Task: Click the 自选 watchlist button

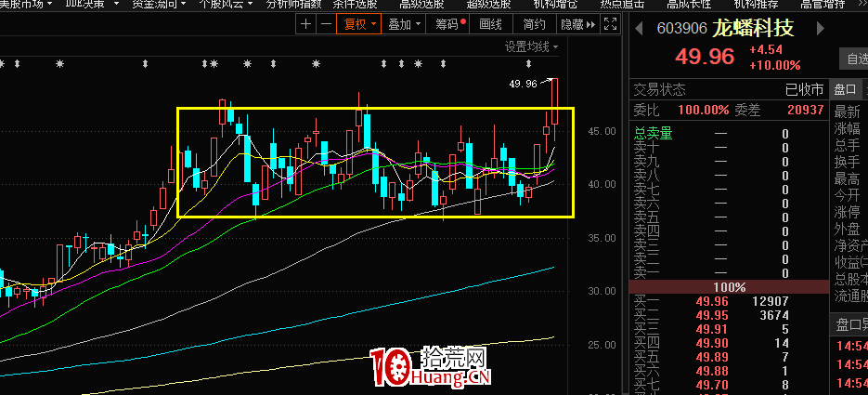Action: coord(854,59)
